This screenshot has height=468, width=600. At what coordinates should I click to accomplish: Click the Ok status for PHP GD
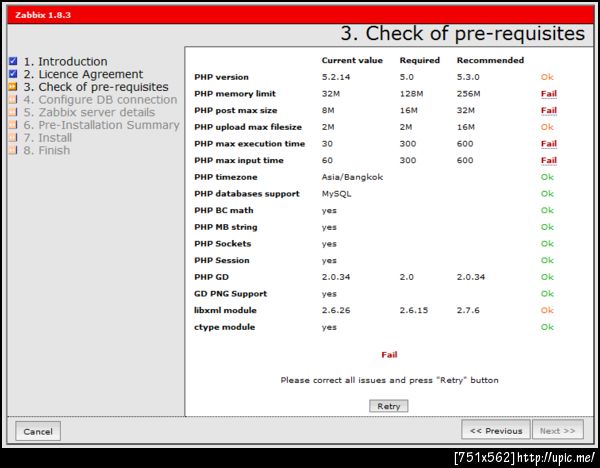point(547,277)
